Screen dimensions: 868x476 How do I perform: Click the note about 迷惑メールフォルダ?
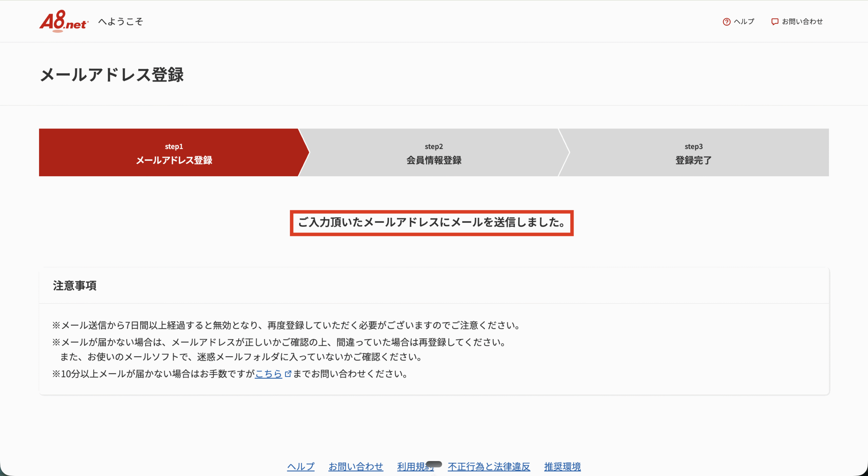coord(241,357)
